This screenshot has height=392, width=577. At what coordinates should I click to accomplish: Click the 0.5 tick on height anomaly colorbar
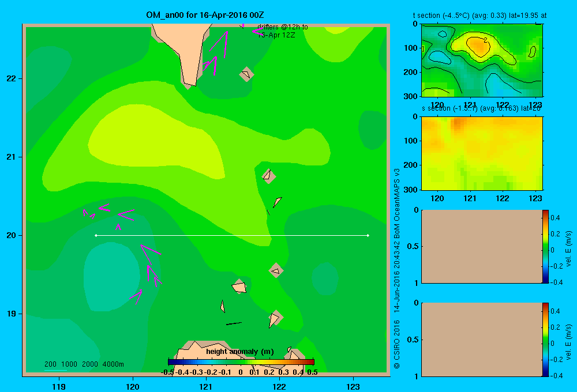coord(312,372)
